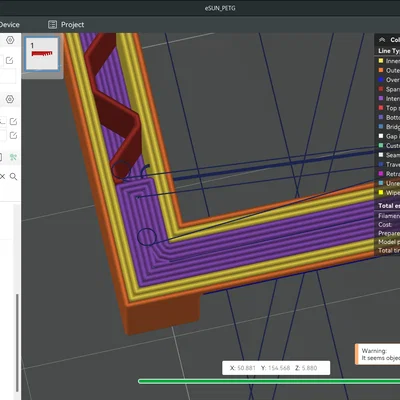Image resolution: width=400 pixels, height=400 pixels.
Task: Click the magnifier search icon in the sidebar
Action: click(x=13, y=176)
